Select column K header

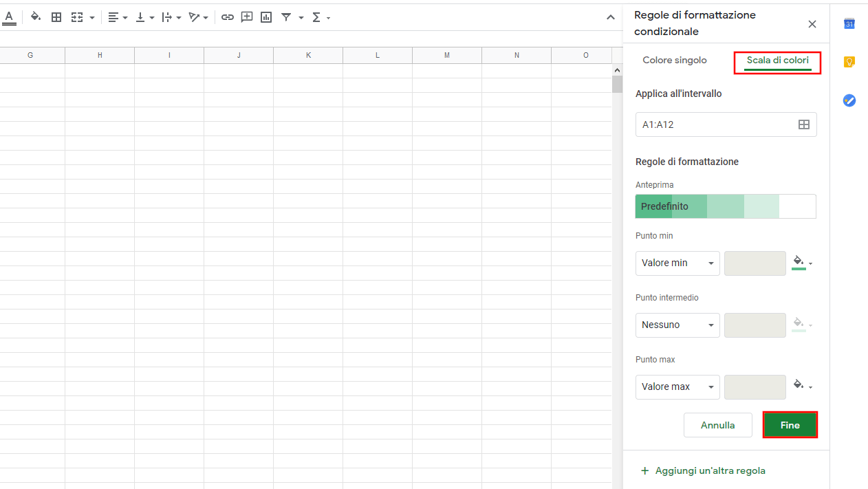click(x=308, y=55)
